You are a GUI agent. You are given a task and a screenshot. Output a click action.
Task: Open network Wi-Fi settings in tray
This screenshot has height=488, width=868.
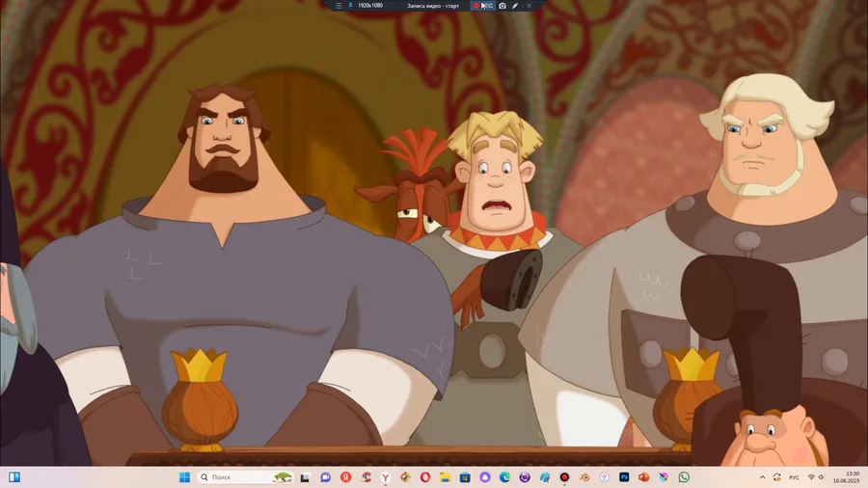point(811,477)
